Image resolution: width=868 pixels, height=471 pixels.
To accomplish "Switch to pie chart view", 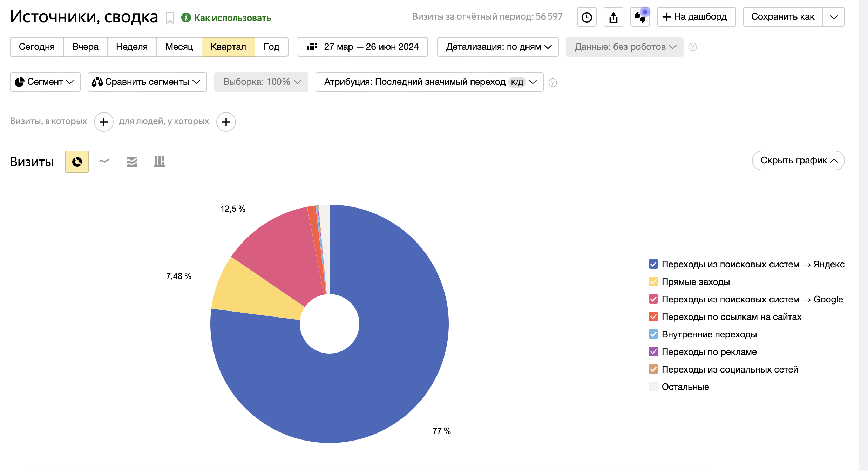I will 77,162.
